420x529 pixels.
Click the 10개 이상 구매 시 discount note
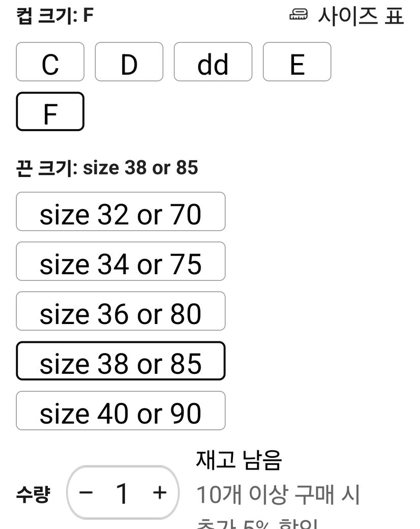pos(278,494)
